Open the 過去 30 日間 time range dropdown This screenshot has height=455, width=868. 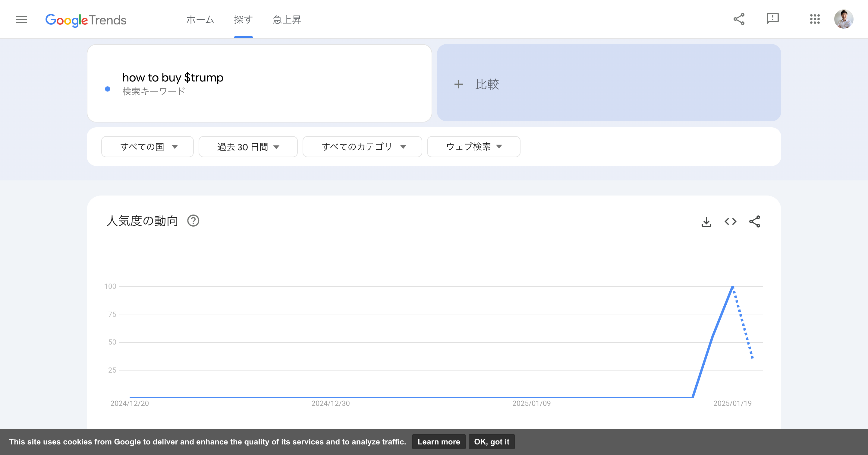[248, 147]
